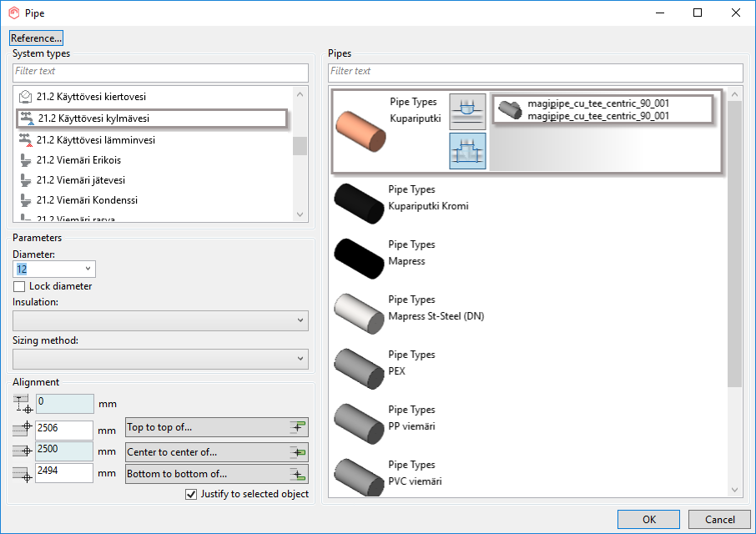Select the tee connection icon for Kupariputki
The image size is (756, 534).
point(467,151)
